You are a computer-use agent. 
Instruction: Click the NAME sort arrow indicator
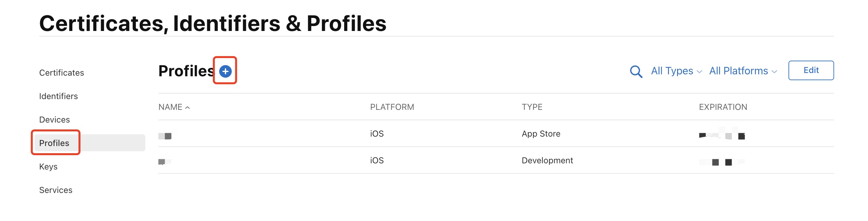(x=188, y=108)
